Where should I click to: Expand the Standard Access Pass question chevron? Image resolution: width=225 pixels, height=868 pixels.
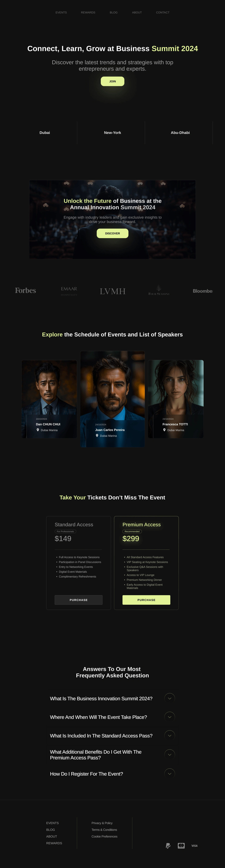[169, 736]
